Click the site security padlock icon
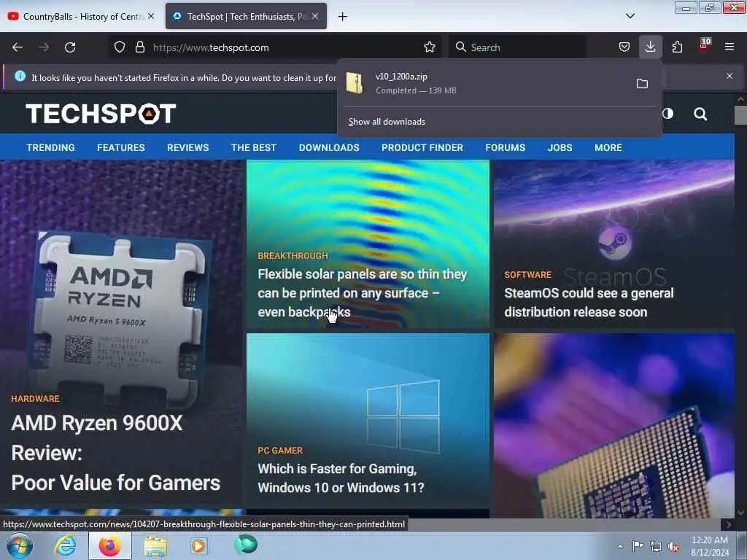747x560 pixels. (139, 47)
